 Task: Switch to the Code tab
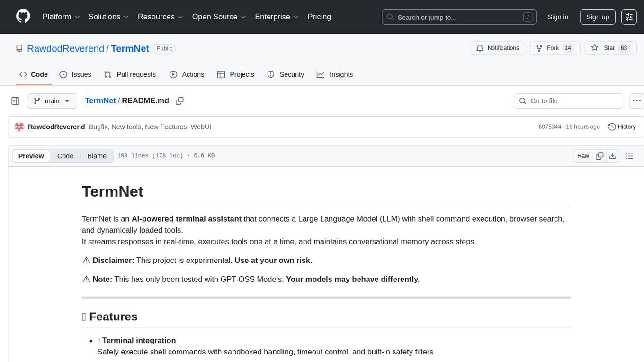tap(34, 74)
